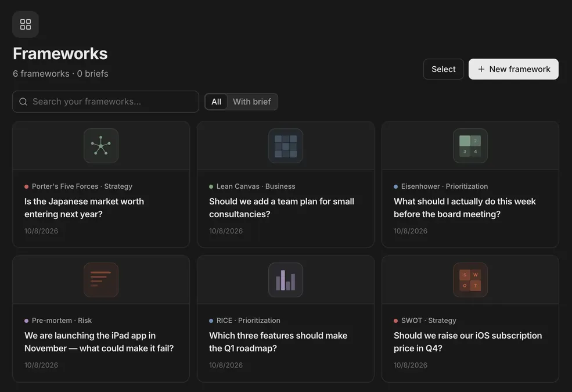
Task: Click the magnifier icon in search box
Action: pyautogui.click(x=23, y=102)
